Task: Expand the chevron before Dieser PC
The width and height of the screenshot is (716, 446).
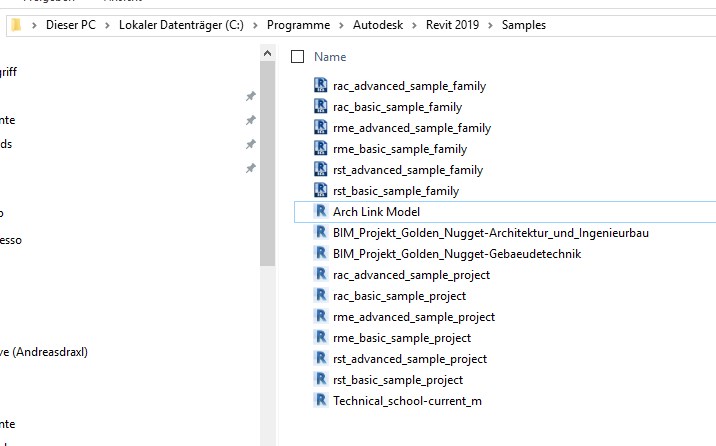Action: (34, 25)
